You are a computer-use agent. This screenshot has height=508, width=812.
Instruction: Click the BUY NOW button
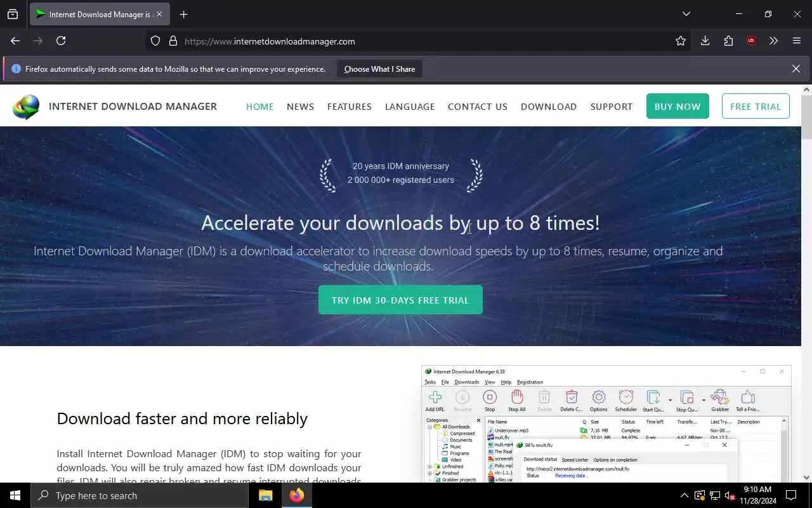tap(678, 106)
